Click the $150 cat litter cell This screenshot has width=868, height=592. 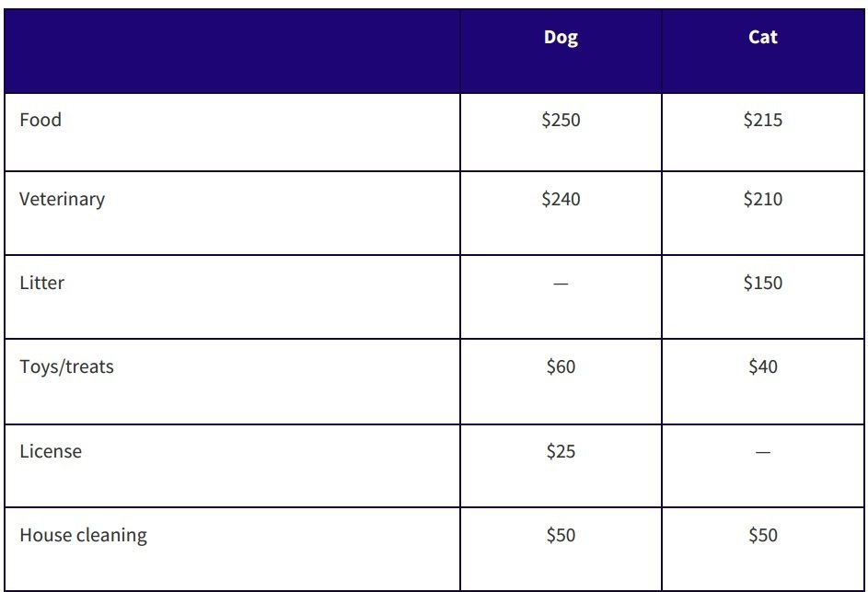pyautogui.click(x=763, y=283)
